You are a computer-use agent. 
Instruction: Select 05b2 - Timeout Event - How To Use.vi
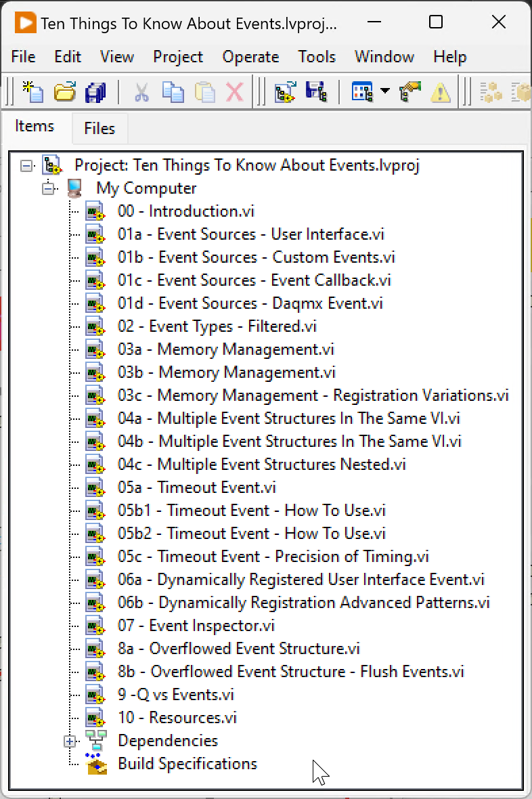[252, 533]
